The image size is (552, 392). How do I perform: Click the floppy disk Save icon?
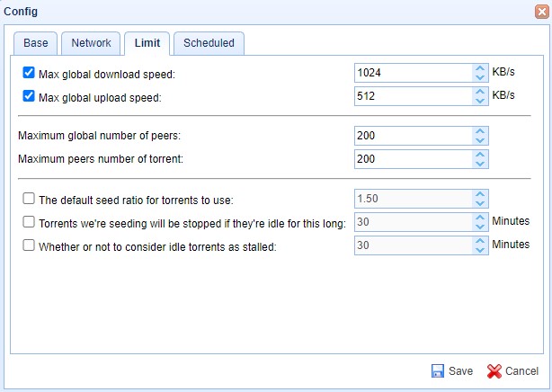(438, 370)
